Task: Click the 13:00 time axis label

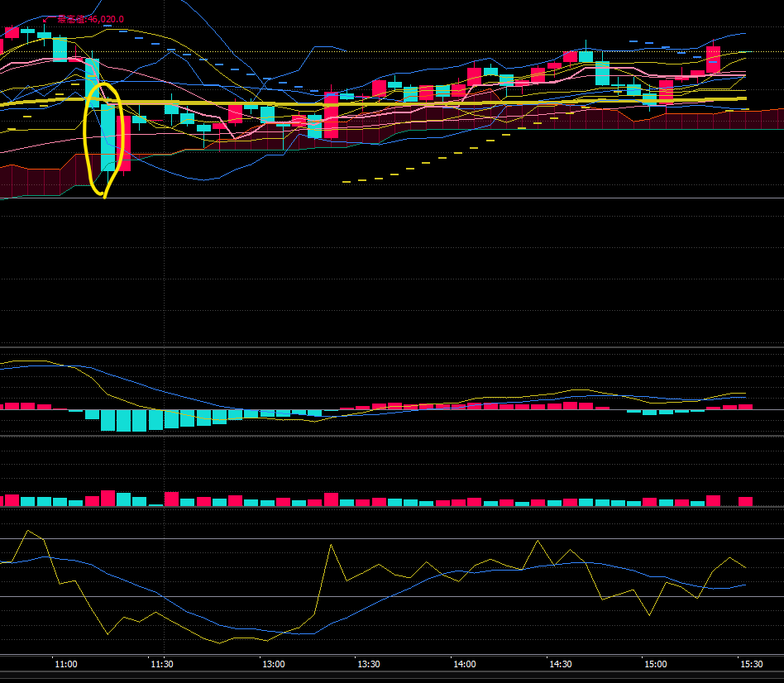Action: pos(273,664)
